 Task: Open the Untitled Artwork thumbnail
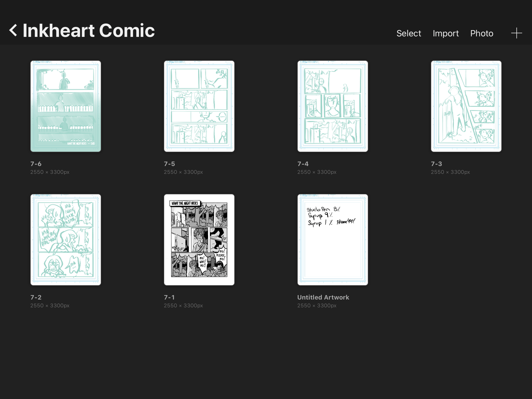pyautogui.click(x=332, y=240)
